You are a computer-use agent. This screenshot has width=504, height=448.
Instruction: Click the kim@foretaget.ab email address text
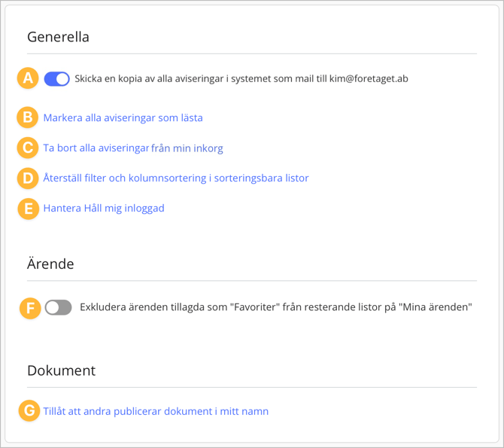(369, 78)
